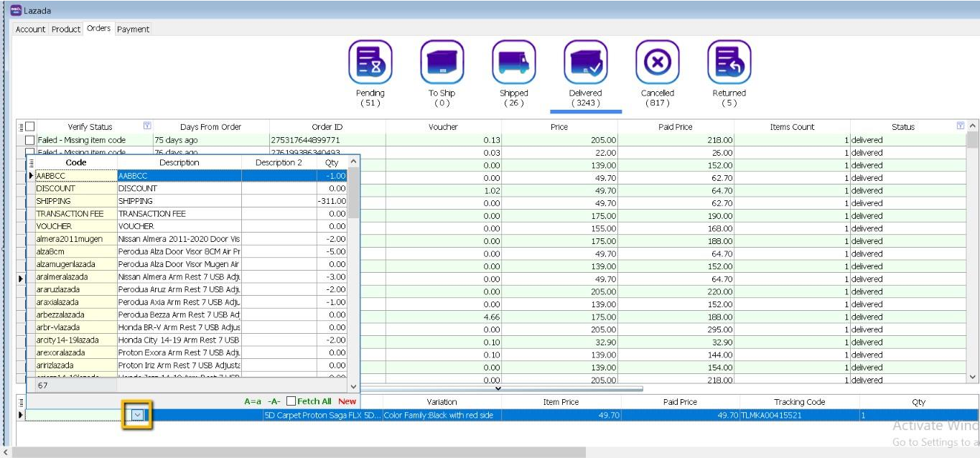Click the A=a case match option
Viewport: 980px width, 458px height.
click(x=253, y=401)
